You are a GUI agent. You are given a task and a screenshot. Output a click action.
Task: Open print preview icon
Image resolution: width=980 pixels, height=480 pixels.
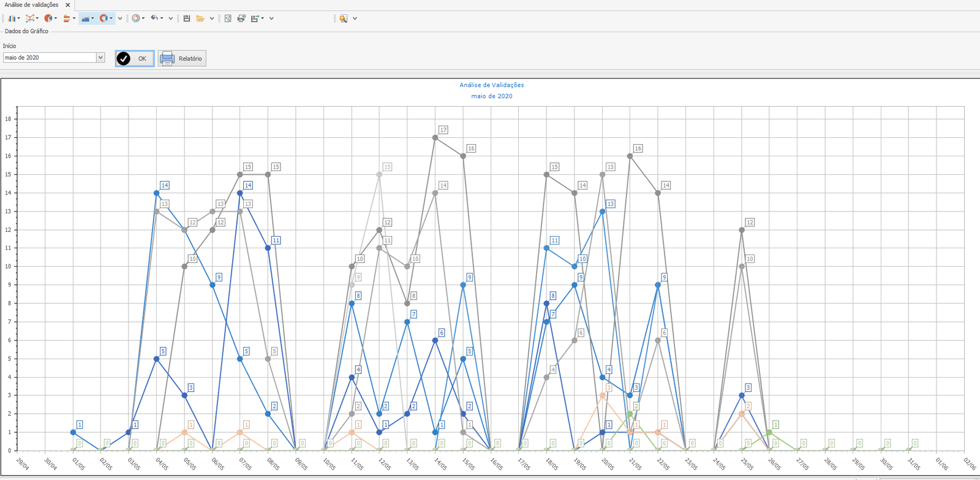coord(228,18)
